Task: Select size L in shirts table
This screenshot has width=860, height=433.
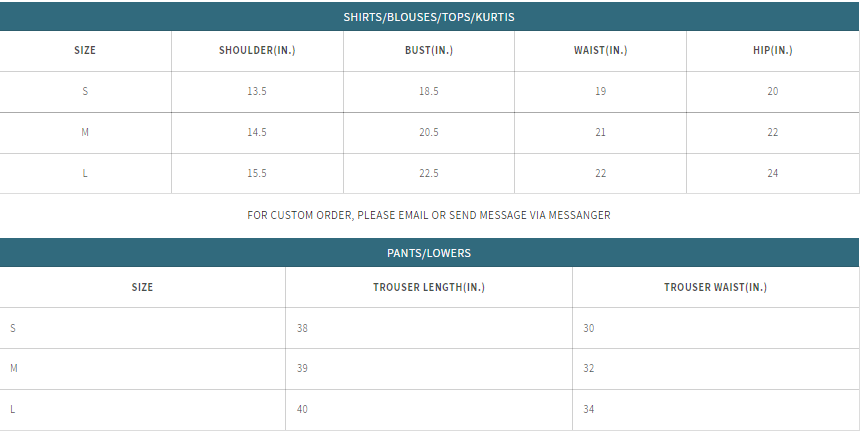Action: (x=85, y=174)
